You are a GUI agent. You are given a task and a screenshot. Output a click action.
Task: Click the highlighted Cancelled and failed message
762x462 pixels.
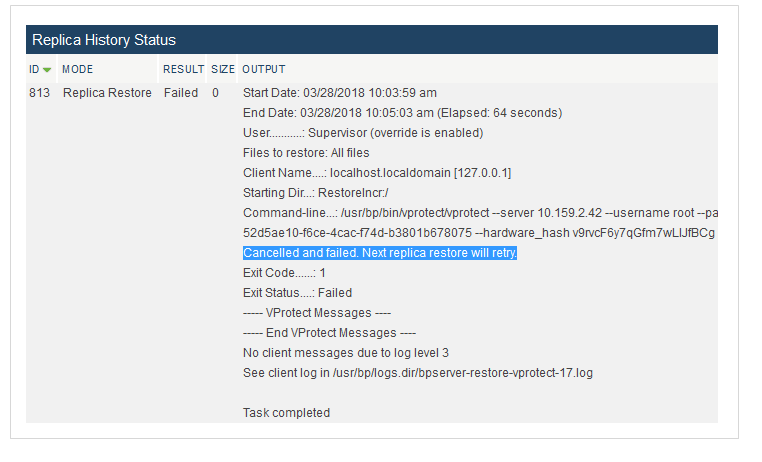(380, 253)
